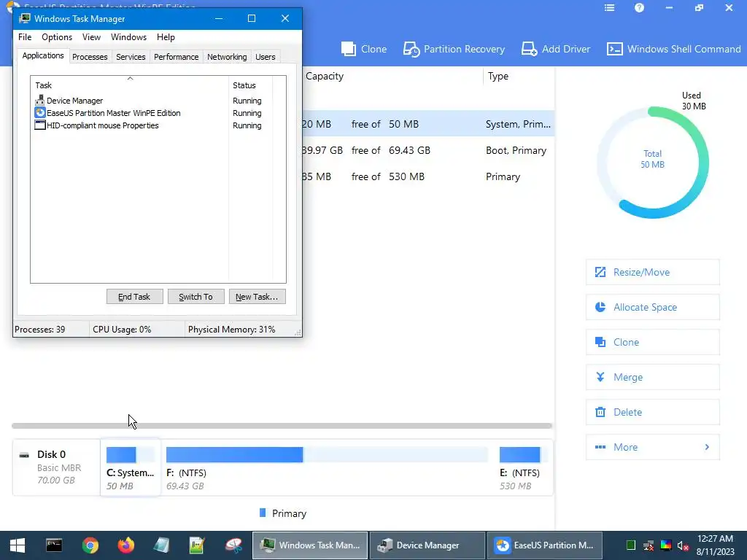Click the horizontal scrollbar above the disk map
Screen dimensions: 747x560
pos(282,426)
